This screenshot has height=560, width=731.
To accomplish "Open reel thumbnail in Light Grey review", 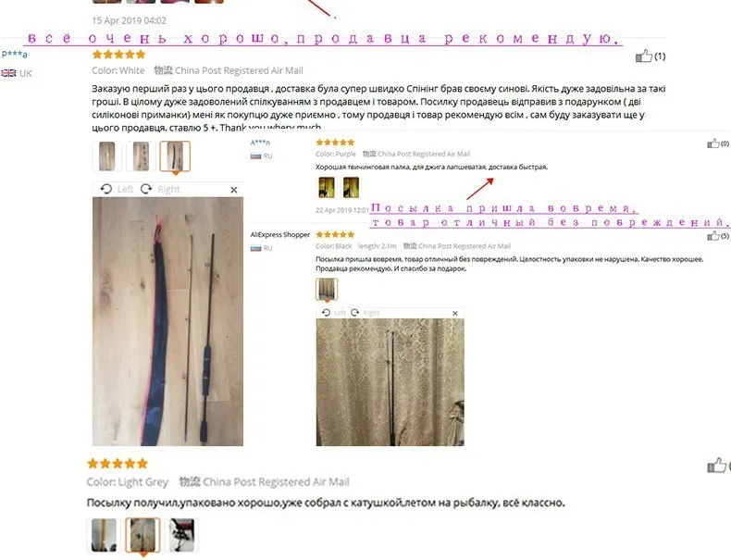I will click(181, 535).
